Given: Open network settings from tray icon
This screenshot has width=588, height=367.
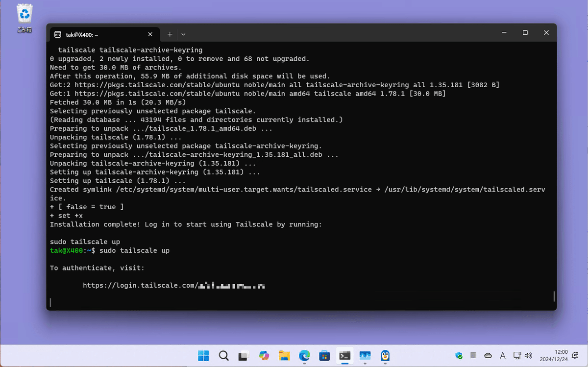Looking at the screenshot, I should click(x=516, y=356).
